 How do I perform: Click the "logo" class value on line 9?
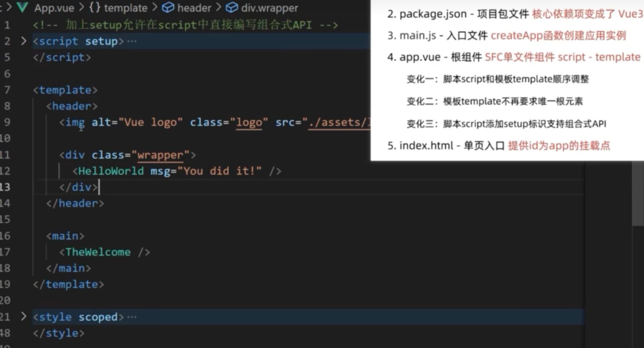(249, 123)
